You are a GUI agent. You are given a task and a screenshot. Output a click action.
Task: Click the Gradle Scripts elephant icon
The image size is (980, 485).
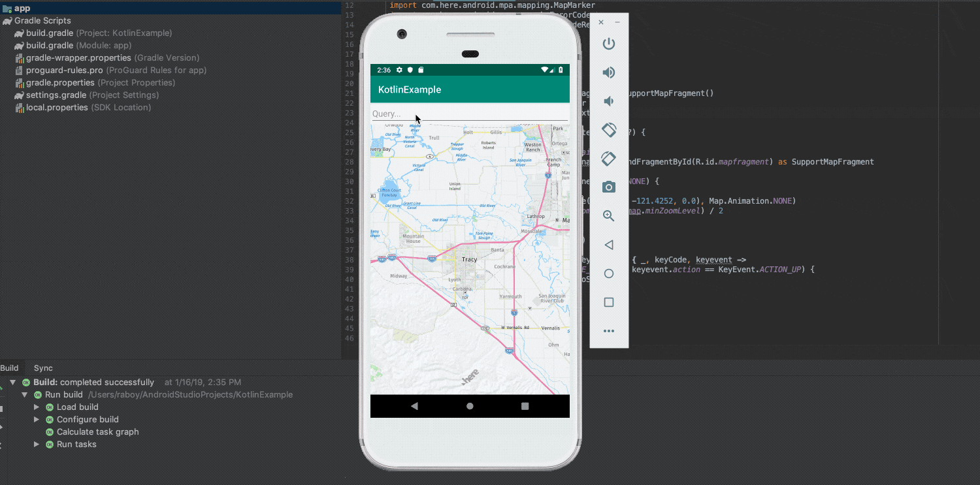tap(7, 21)
